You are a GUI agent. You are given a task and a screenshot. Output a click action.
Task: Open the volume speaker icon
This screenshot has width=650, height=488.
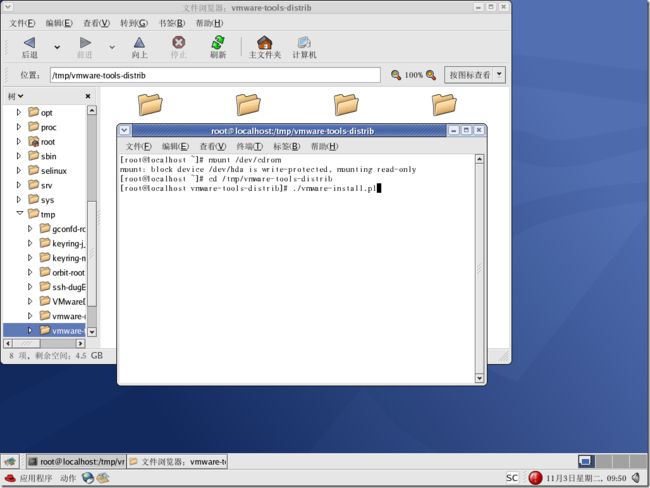[636, 478]
